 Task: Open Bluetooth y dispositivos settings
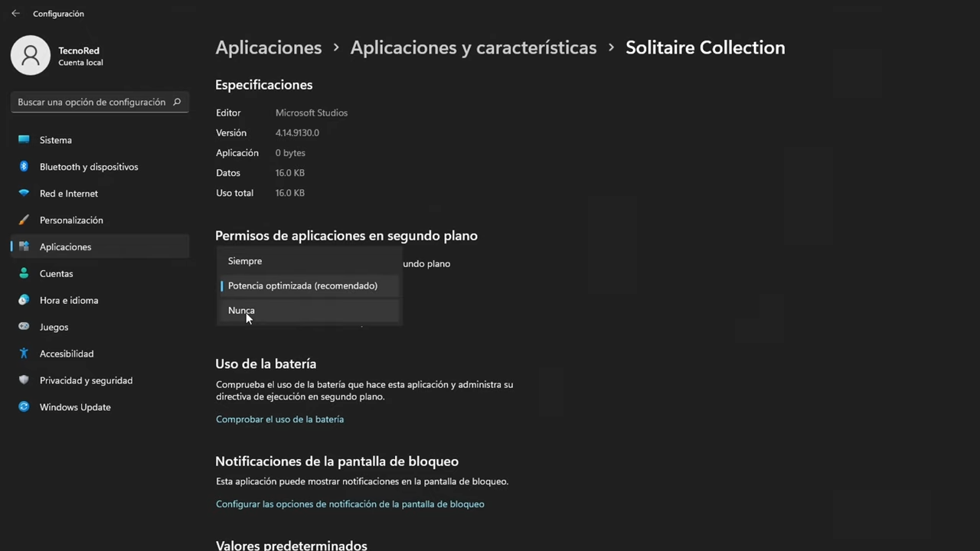pyautogui.click(x=89, y=166)
